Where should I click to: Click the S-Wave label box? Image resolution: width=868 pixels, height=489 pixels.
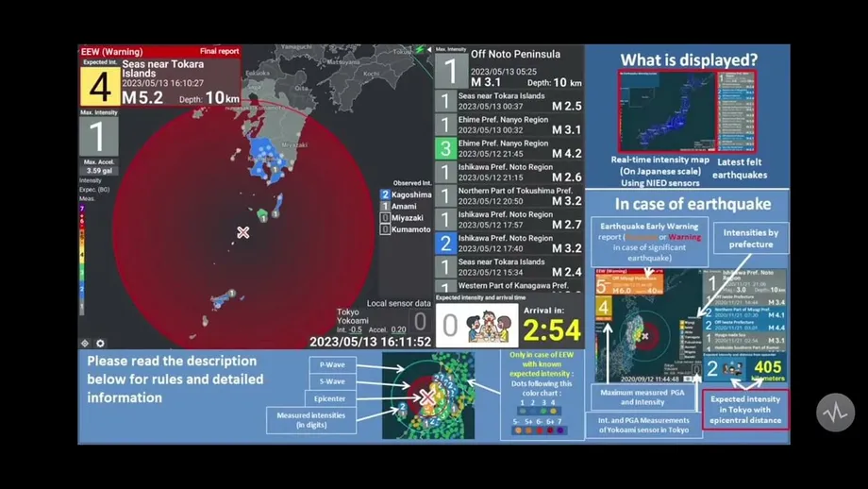[x=332, y=381]
